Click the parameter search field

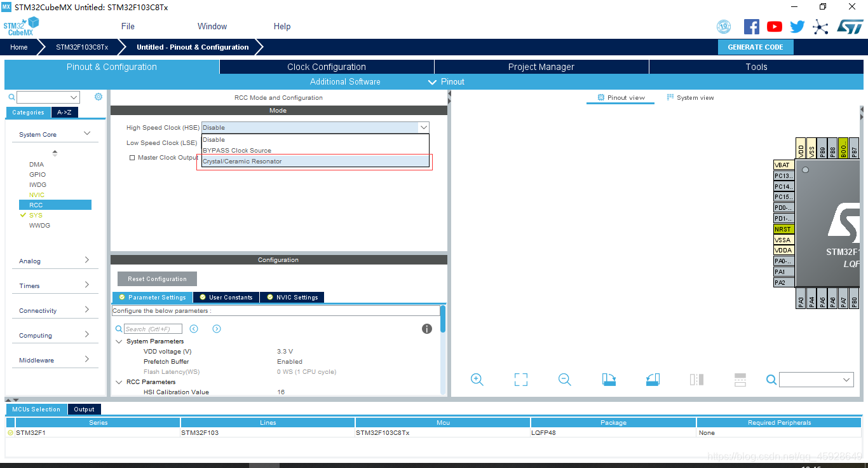pyautogui.click(x=153, y=329)
